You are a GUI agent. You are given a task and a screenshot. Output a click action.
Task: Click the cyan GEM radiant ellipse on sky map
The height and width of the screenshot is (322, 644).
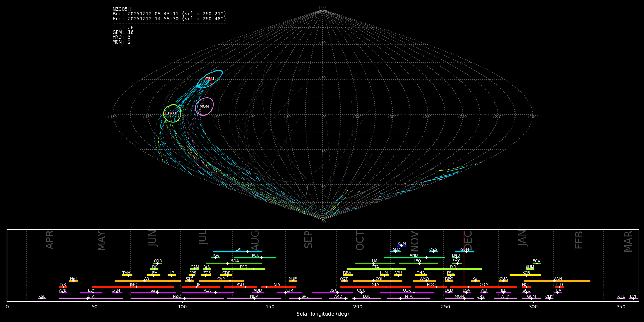(210, 79)
